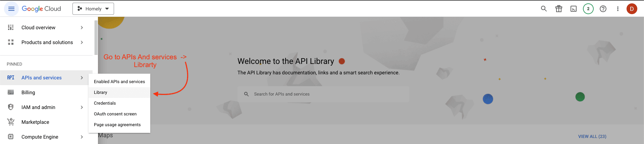Click the sidebar vertical scrollbar

[x=96, y=38]
